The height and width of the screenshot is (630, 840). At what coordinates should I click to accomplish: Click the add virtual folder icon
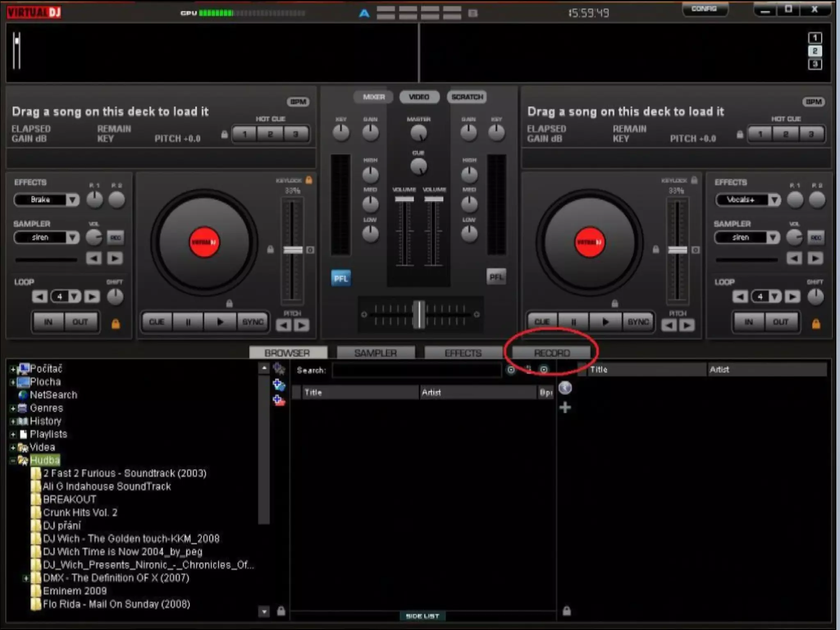(x=279, y=385)
